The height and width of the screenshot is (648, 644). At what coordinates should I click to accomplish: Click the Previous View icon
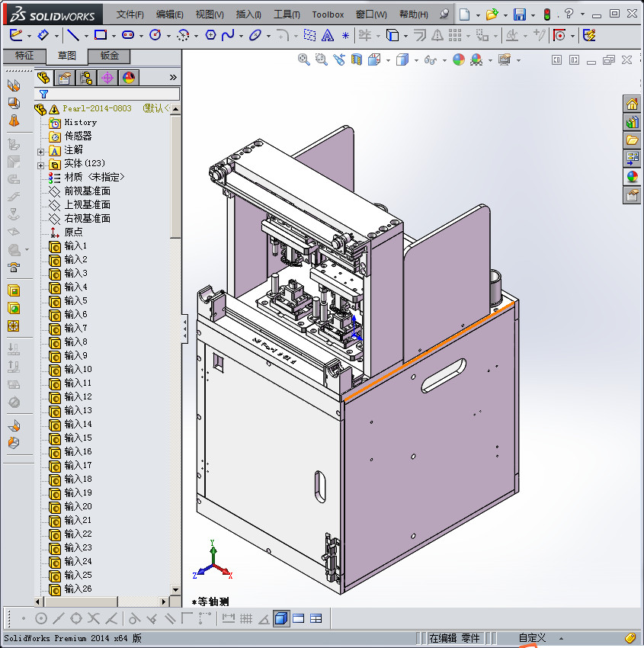point(339,59)
